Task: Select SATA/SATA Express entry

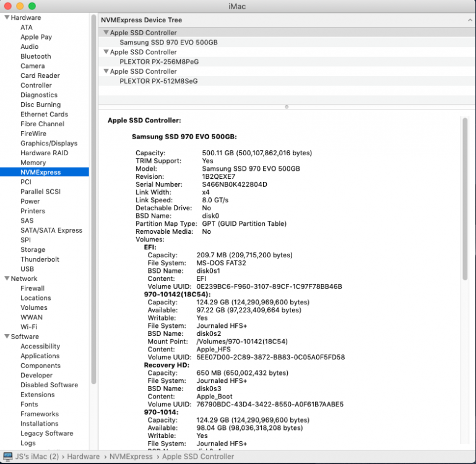Action: (x=51, y=230)
